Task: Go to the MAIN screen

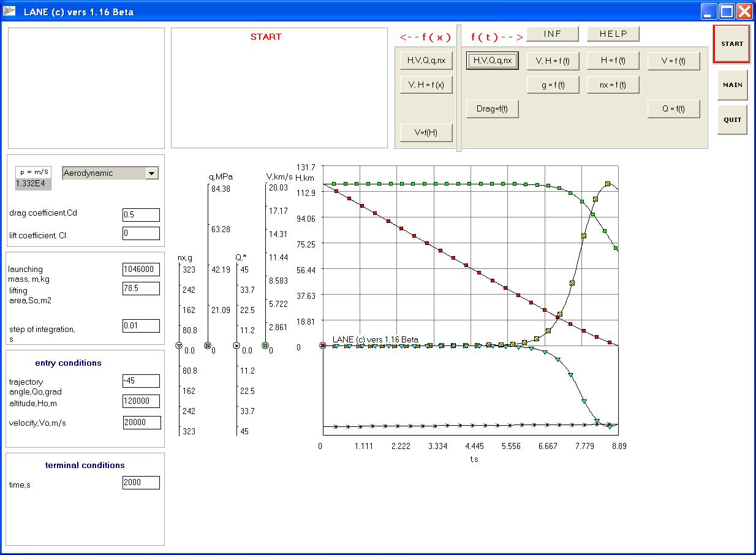Action: coord(732,85)
